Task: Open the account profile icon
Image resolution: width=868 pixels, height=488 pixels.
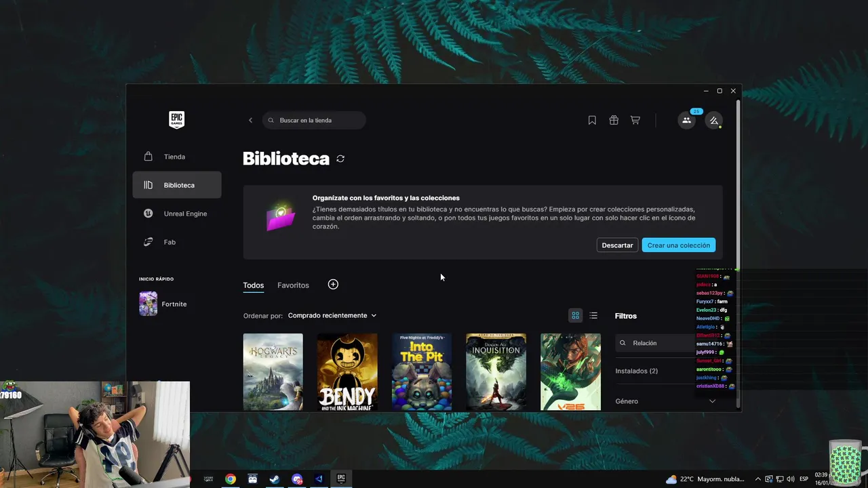Action: [713, 120]
